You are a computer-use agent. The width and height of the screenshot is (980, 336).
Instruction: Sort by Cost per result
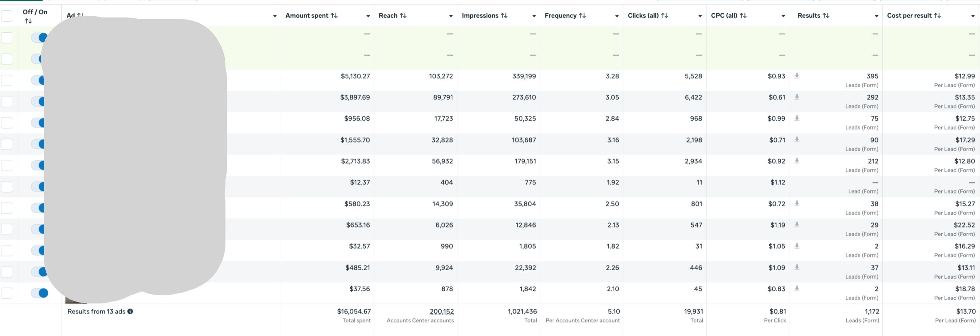point(937,16)
